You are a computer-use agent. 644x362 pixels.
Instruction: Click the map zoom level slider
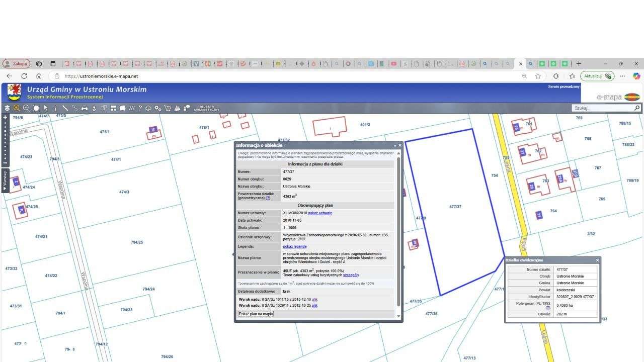pyautogui.click(x=6, y=140)
